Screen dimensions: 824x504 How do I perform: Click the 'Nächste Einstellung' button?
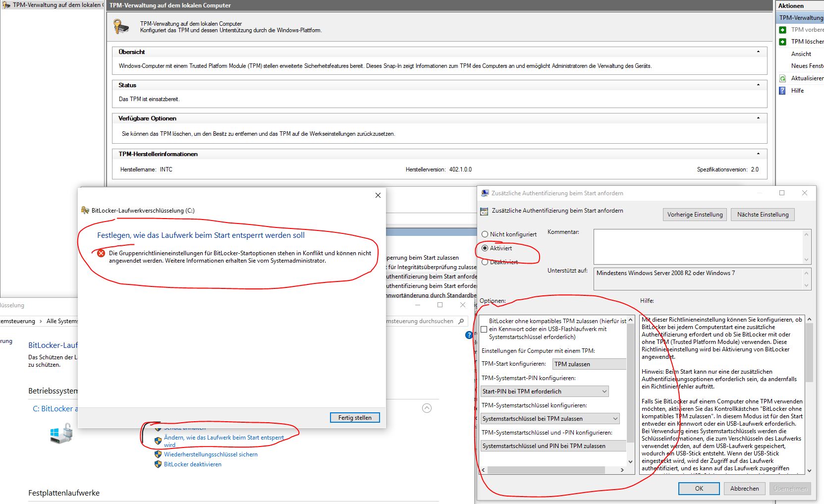[763, 215]
